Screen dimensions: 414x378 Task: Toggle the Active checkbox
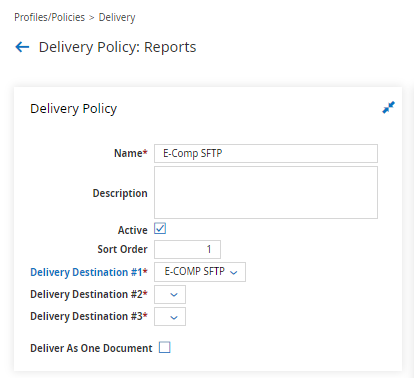[160, 229]
